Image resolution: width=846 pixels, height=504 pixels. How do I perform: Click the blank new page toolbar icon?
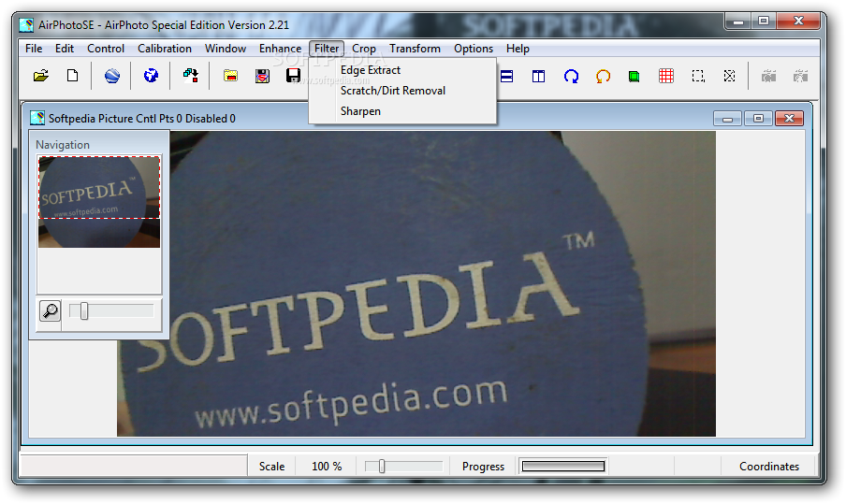pyautogui.click(x=72, y=76)
